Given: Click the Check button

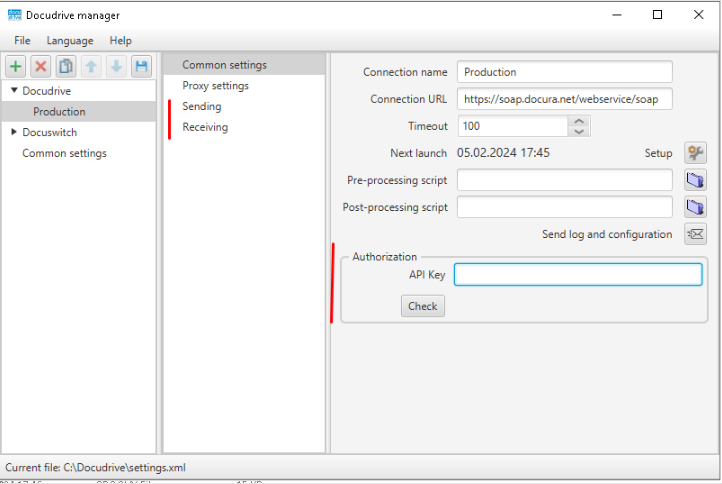Looking at the screenshot, I should tap(423, 306).
